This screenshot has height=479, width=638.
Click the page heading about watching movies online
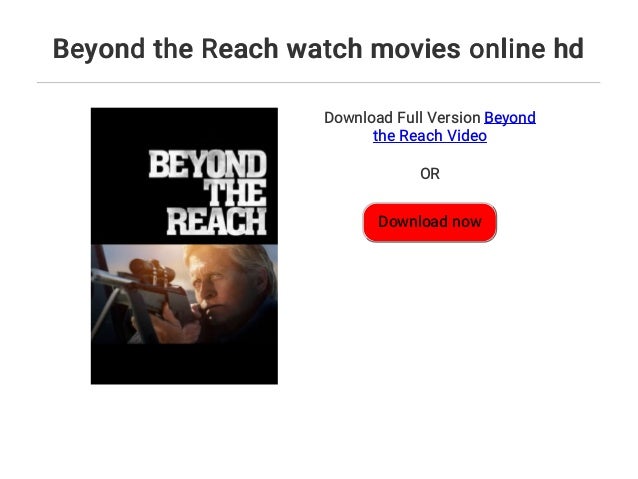(x=318, y=49)
